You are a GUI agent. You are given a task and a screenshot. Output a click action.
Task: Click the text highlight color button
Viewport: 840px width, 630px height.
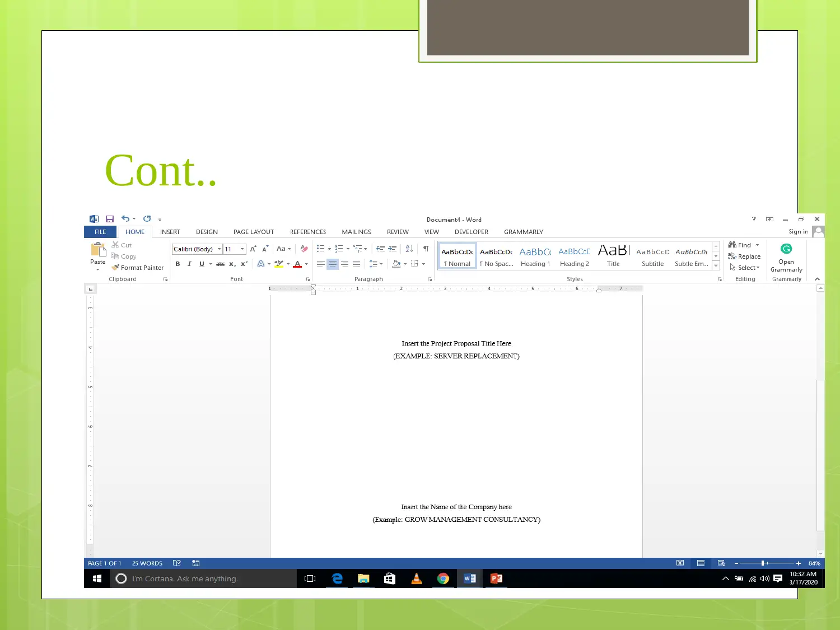(x=278, y=264)
